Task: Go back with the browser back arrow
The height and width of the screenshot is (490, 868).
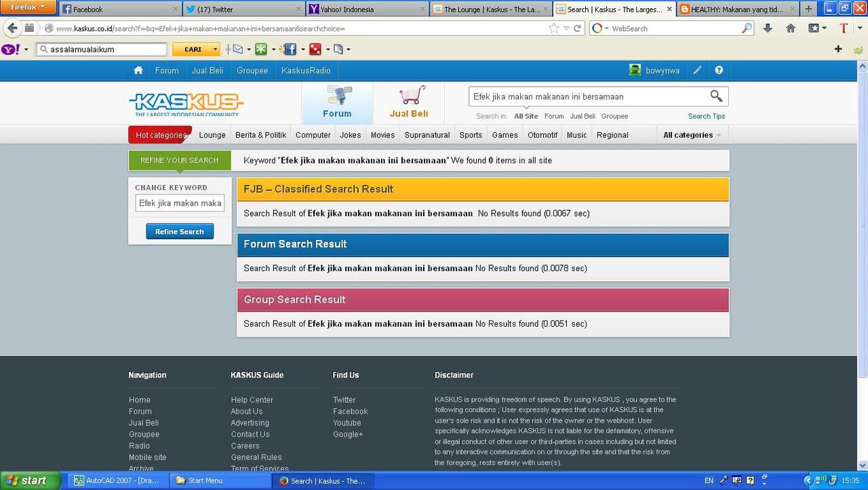Action: (x=12, y=28)
